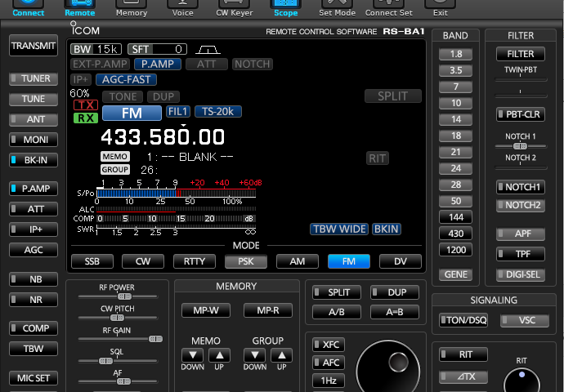
Task: Click the FILTER button
Action: pos(521,54)
